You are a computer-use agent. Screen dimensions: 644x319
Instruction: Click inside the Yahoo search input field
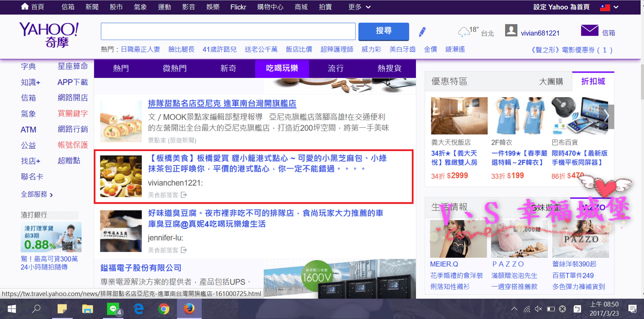click(x=228, y=32)
